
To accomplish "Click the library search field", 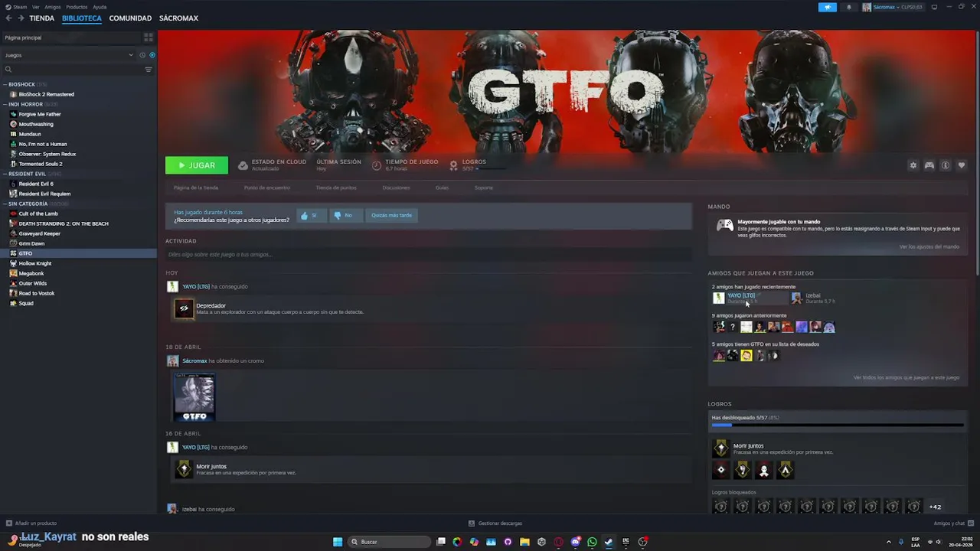I will [73, 70].
